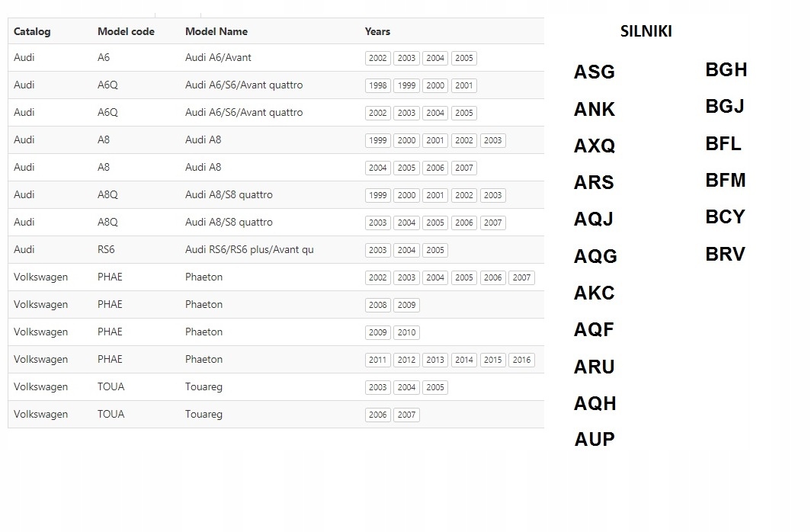Click the SILNIKI heading
Screen dimensions: 811x532
click(646, 31)
